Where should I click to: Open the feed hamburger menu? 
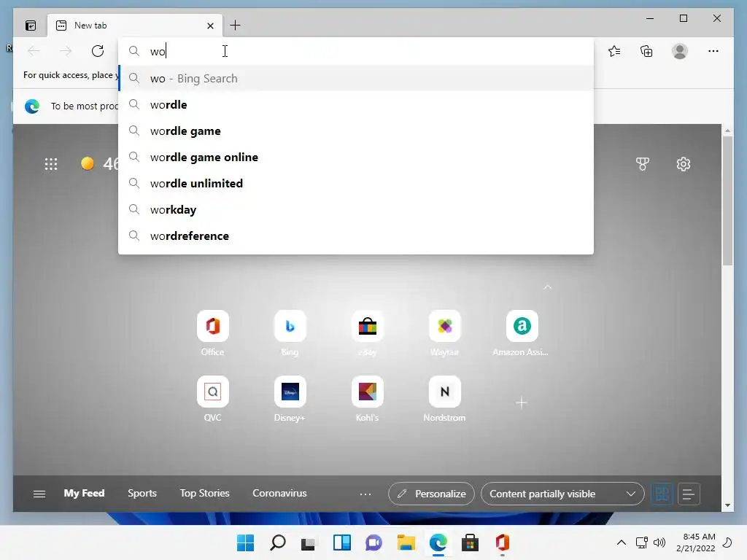tap(39, 494)
